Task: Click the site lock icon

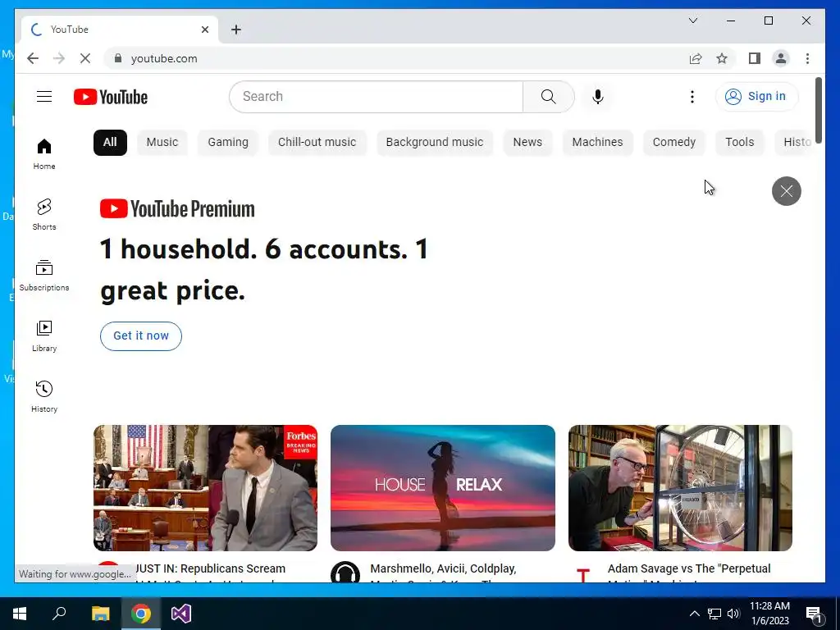Action: pyautogui.click(x=118, y=58)
